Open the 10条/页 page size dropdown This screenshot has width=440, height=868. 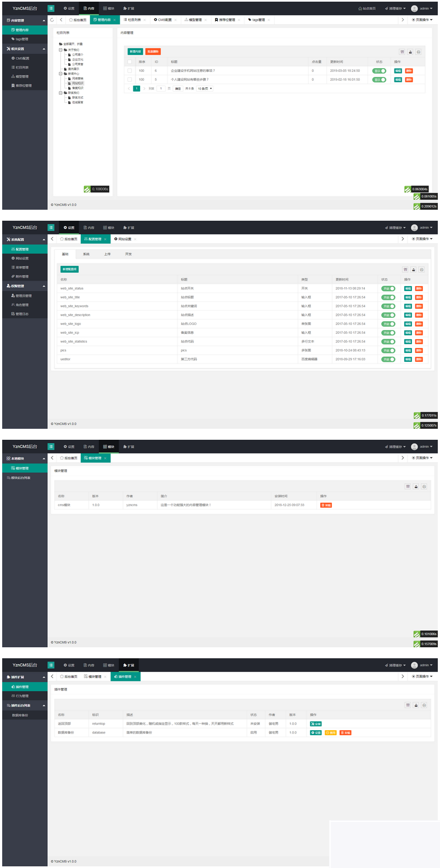pyautogui.click(x=204, y=88)
